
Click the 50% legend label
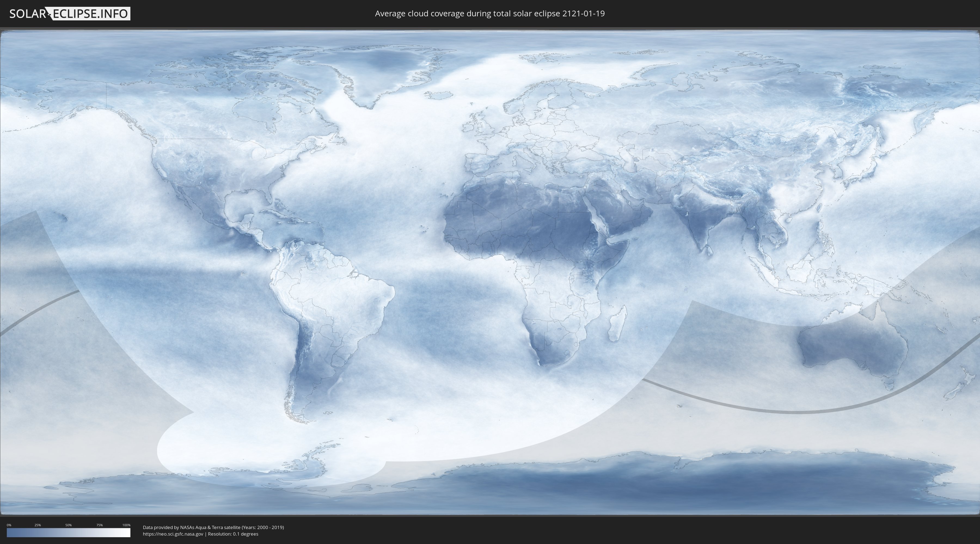69,525
